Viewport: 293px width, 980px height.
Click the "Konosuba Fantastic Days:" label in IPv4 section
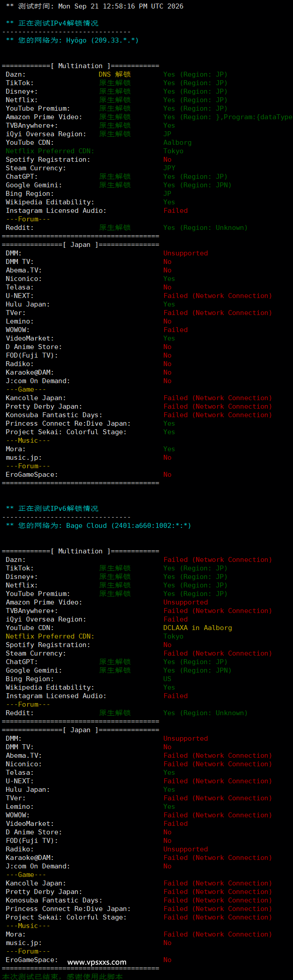(54, 415)
